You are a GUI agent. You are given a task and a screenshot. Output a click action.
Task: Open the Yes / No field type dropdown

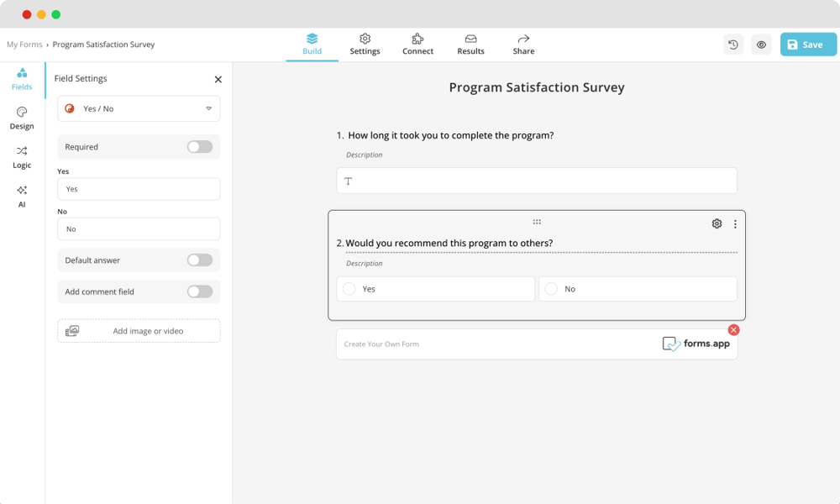(x=138, y=108)
